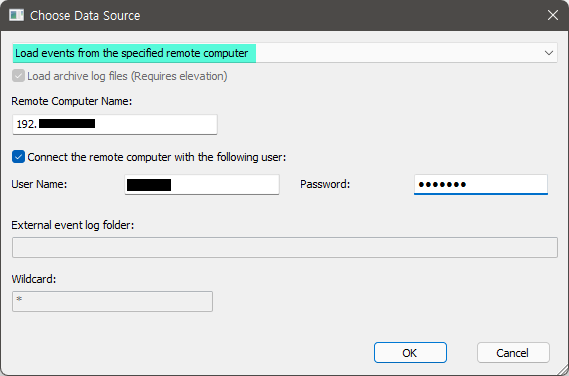Open the data source dropdown list

(x=285, y=53)
